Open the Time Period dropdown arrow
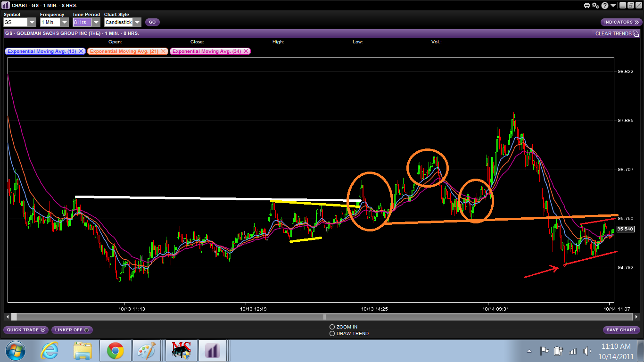 (96, 22)
